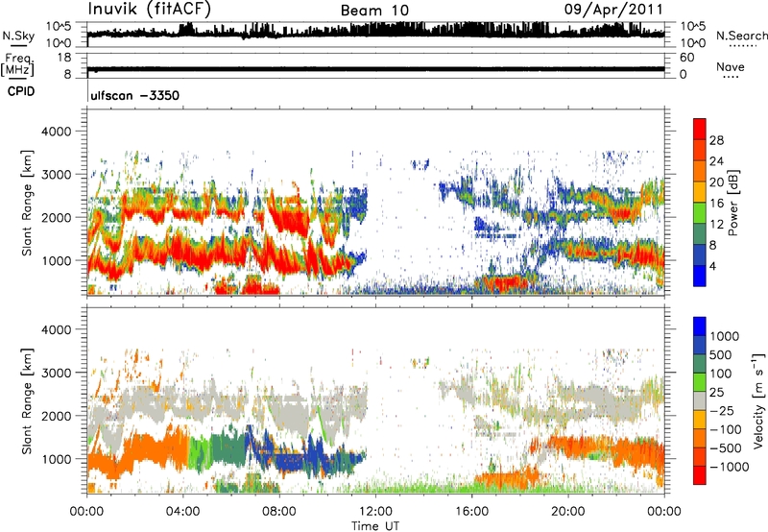Viewport: 768px width, 532px height.
Task: Click the red bottom of velocity colorbar
Action: click(x=700, y=475)
